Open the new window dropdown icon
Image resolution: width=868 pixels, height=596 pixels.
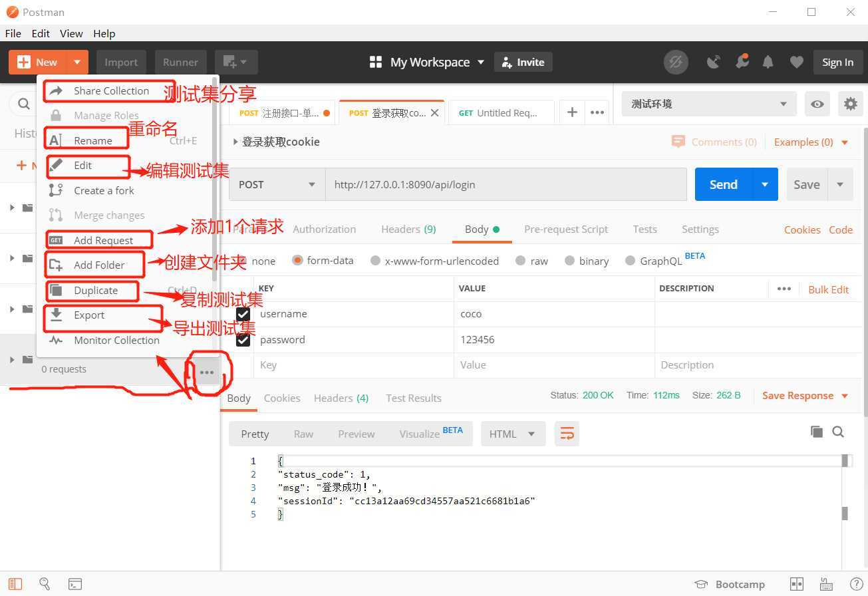pos(236,62)
